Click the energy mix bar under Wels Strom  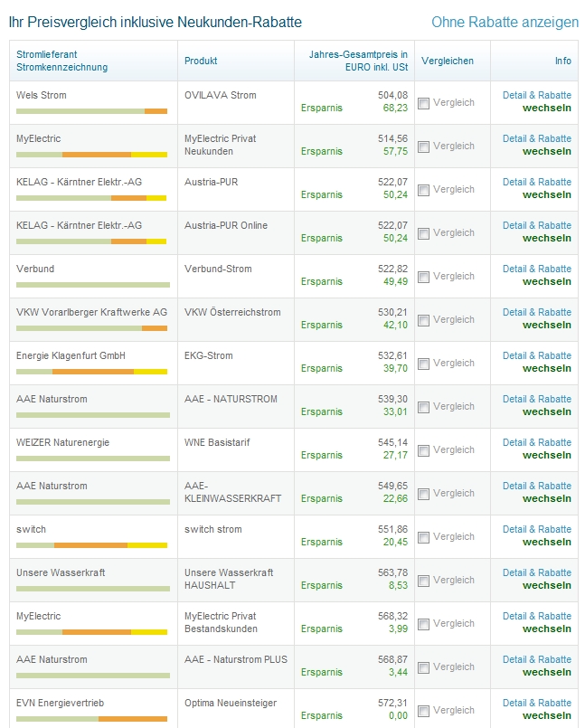91,111
